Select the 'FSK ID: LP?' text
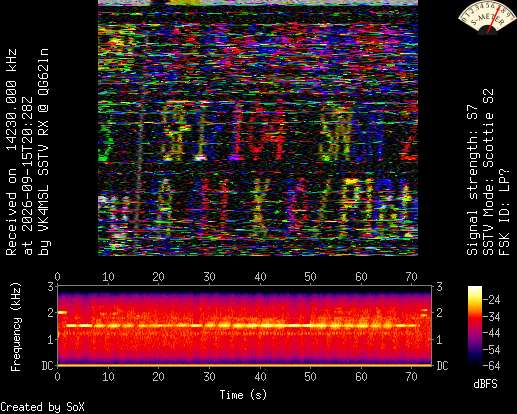 [504, 212]
